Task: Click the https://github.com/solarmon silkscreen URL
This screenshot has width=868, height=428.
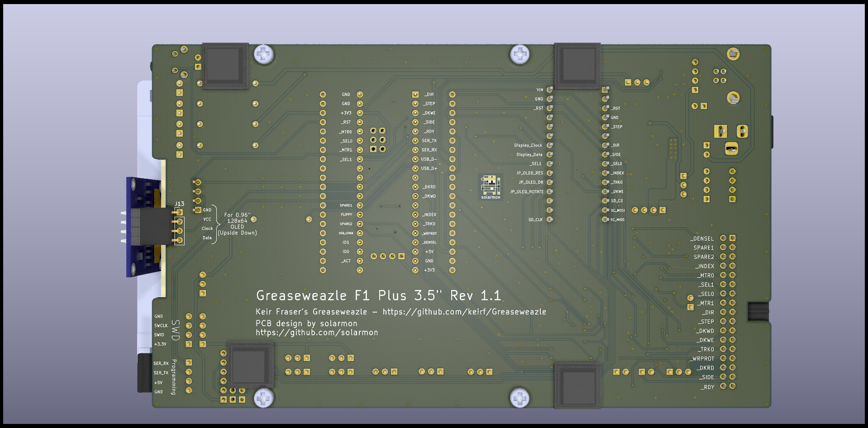Action: coord(317,333)
